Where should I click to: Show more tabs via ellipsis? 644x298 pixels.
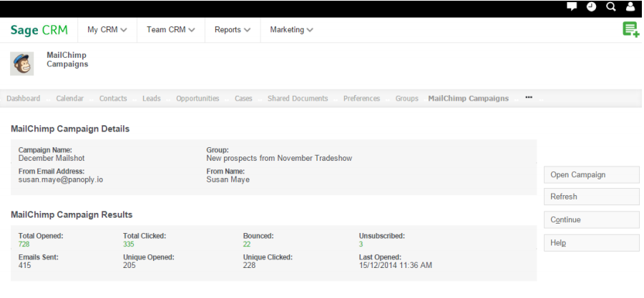point(529,98)
